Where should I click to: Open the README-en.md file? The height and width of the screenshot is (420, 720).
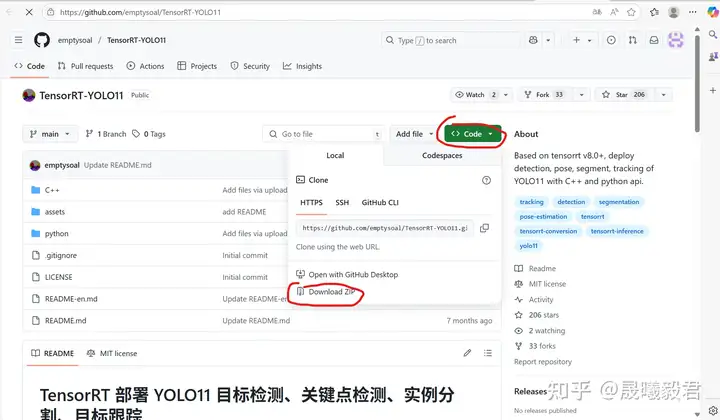tap(71, 299)
